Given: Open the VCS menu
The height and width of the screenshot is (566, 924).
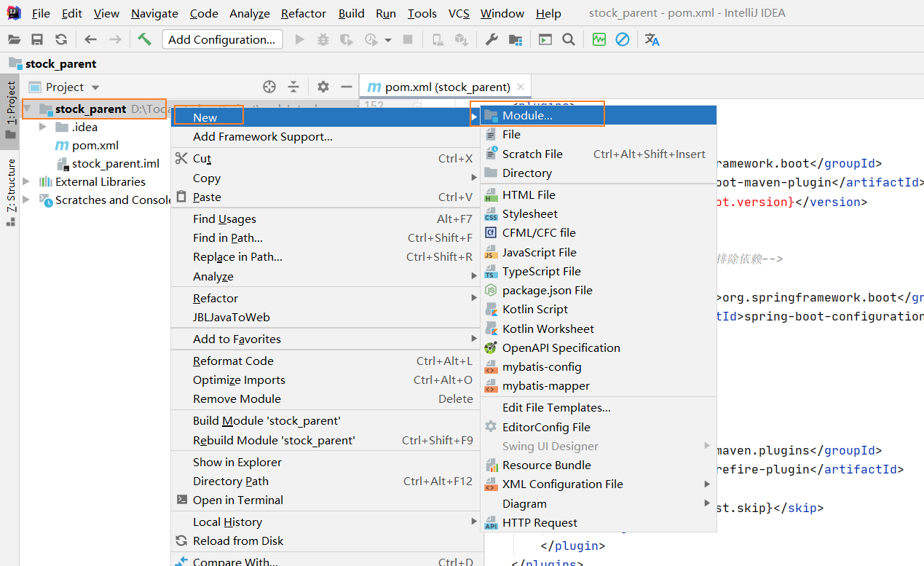Looking at the screenshot, I should tap(459, 13).
